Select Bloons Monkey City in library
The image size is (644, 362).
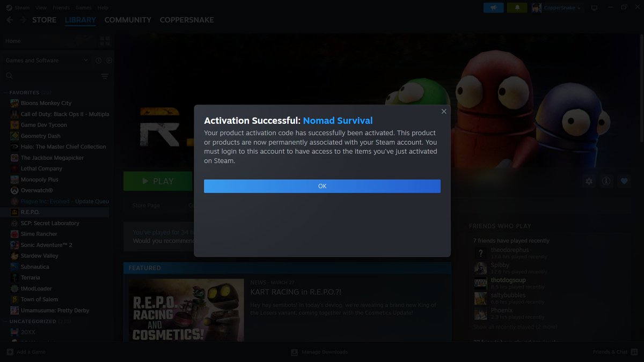(46, 103)
